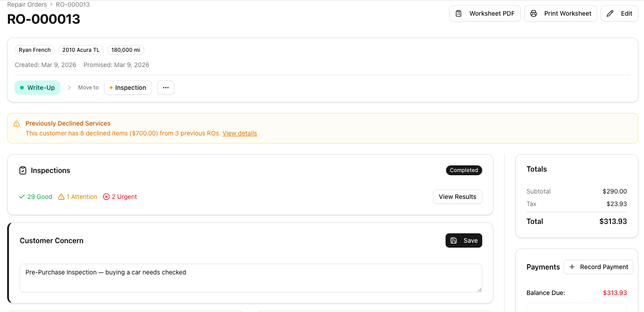Go to Repair Orders breadcrumb

tap(27, 4)
